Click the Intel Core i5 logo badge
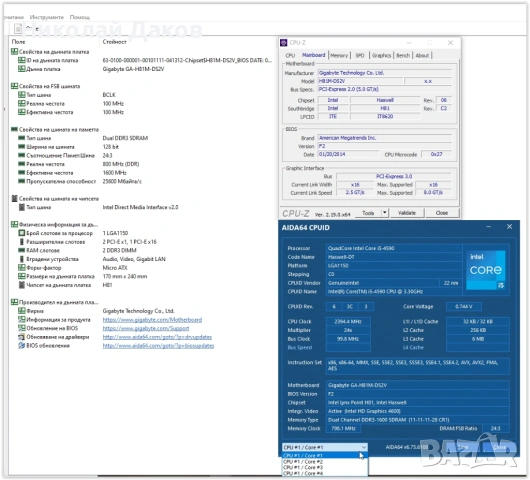The width and height of the screenshot is (530, 480). click(x=486, y=270)
